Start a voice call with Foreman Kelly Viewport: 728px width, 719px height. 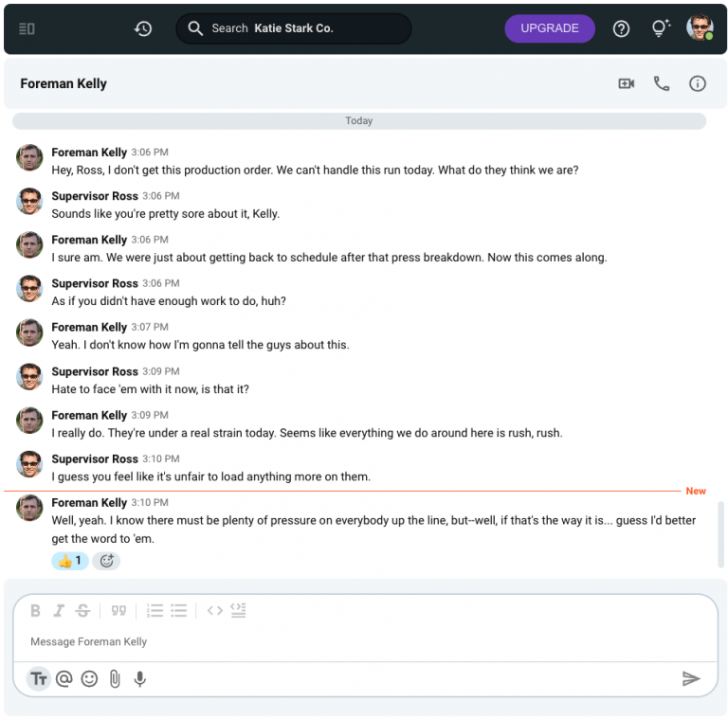coord(662,83)
